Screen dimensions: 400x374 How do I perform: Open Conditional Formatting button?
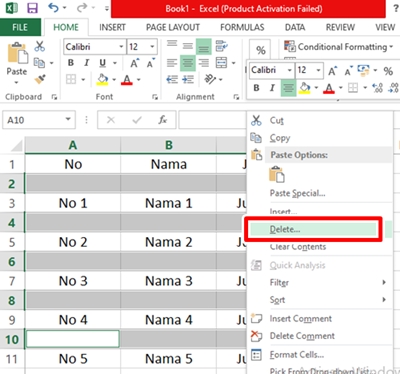pos(338,47)
